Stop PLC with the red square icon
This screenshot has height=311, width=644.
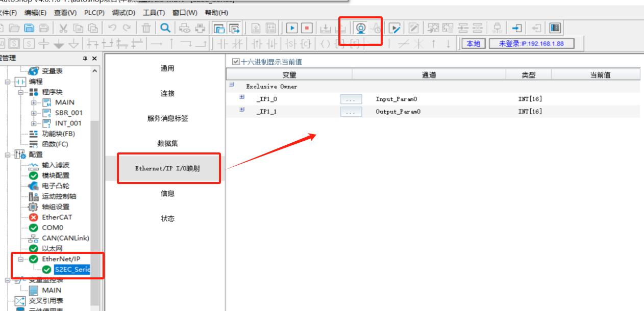306,27
